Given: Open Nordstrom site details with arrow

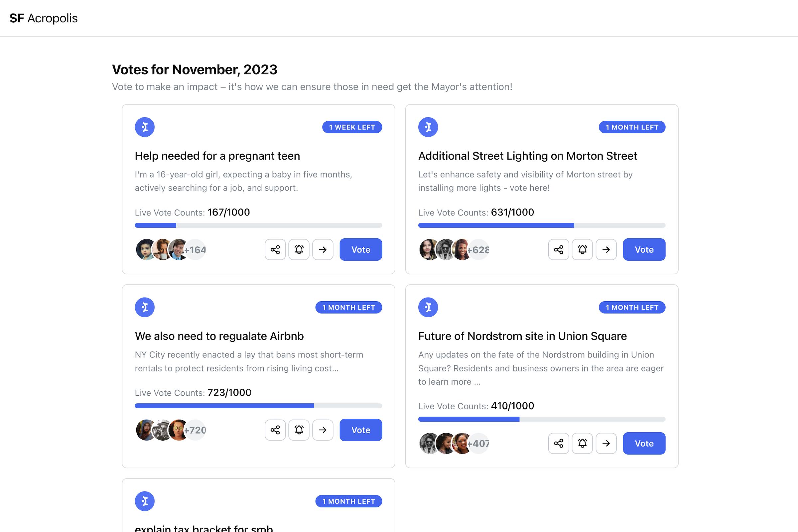Looking at the screenshot, I should point(606,443).
